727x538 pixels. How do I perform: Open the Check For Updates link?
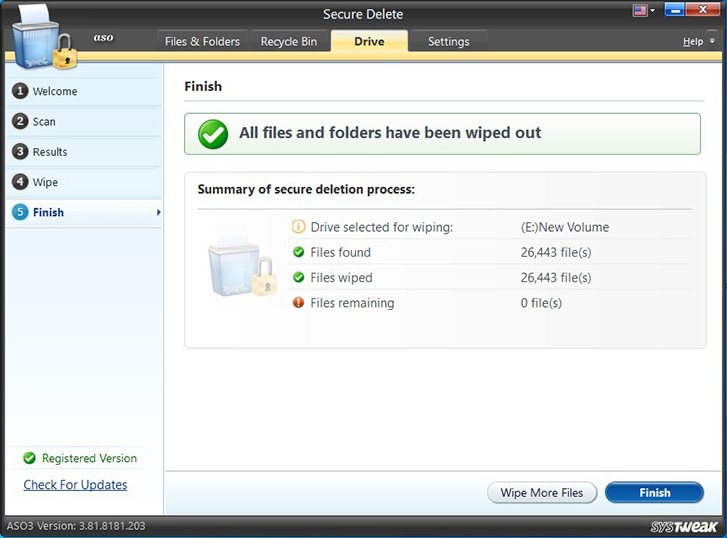pyautogui.click(x=75, y=485)
